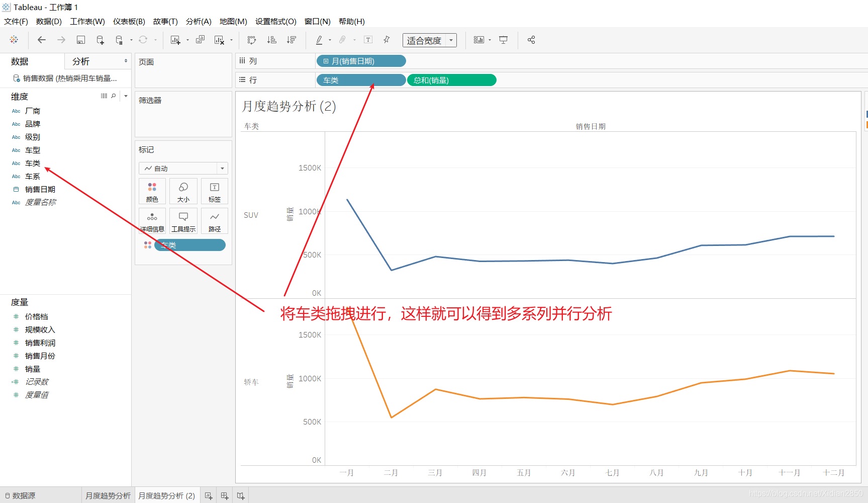Select the 销售利润 measure field
Image resolution: width=868 pixels, height=503 pixels.
coord(40,343)
